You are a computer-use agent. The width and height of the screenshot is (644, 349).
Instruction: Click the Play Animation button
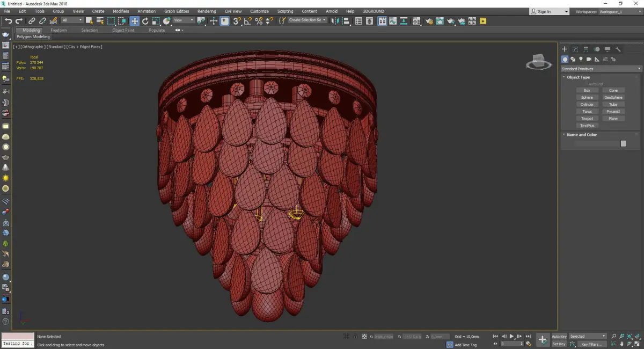click(x=512, y=337)
